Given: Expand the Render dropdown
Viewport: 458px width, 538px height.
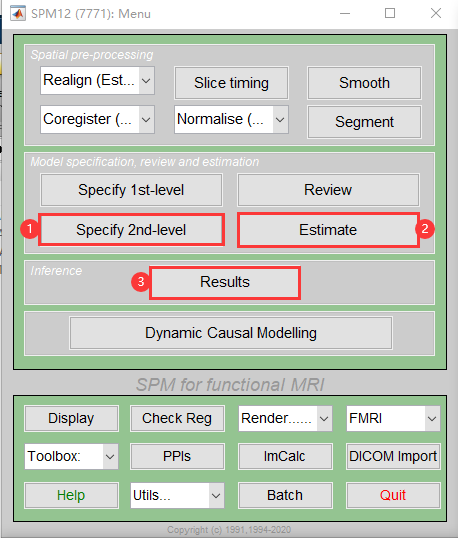Looking at the screenshot, I should click(x=285, y=418).
